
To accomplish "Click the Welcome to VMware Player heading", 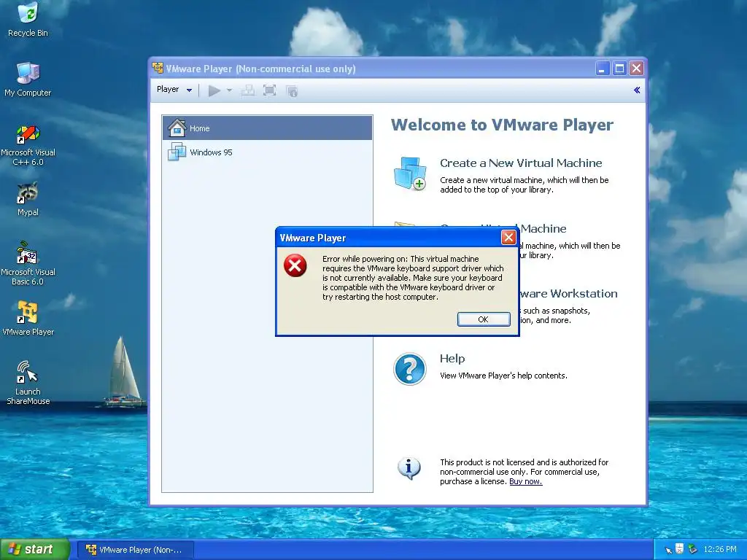I will [502, 125].
